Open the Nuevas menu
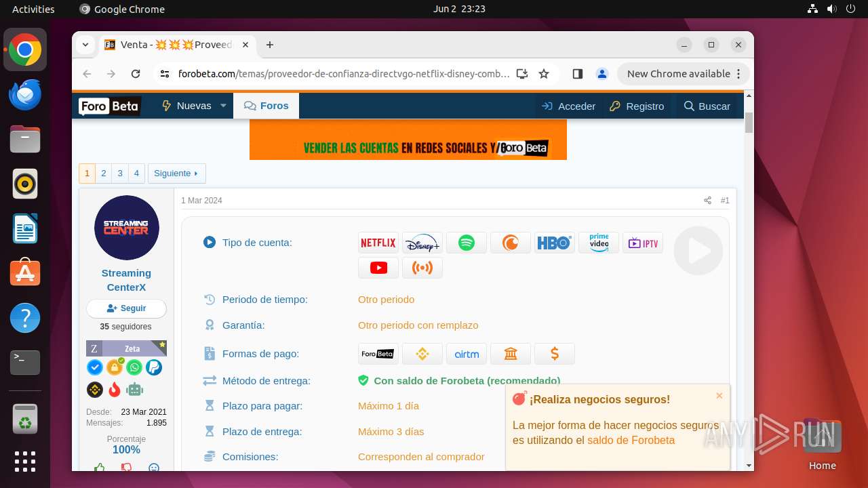Viewport: 868px width, 488px height. [186, 106]
